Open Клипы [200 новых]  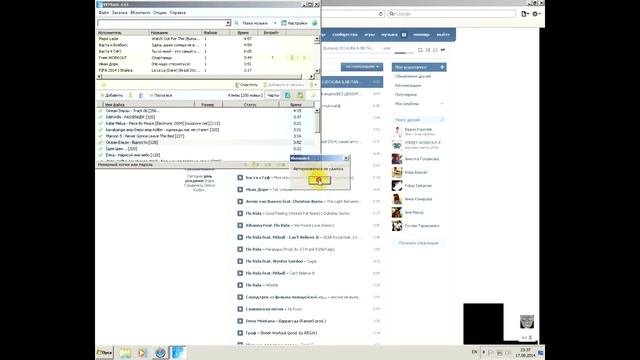coord(245,96)
